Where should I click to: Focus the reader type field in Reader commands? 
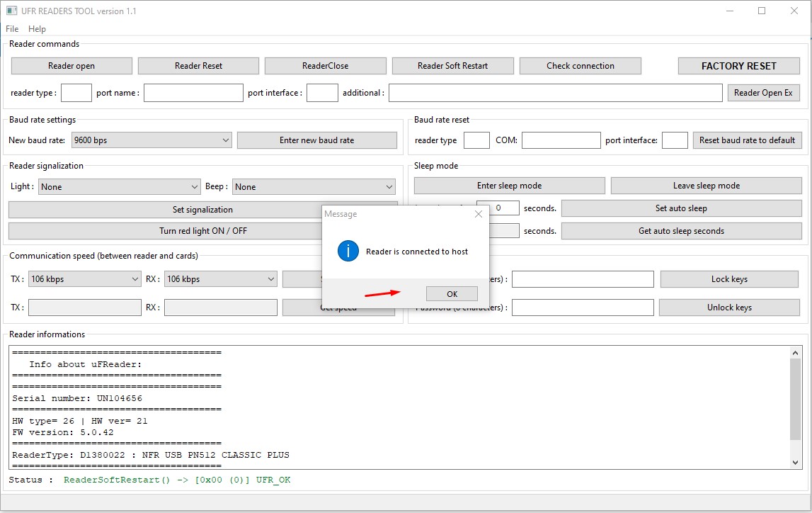(x=76, y=93)
